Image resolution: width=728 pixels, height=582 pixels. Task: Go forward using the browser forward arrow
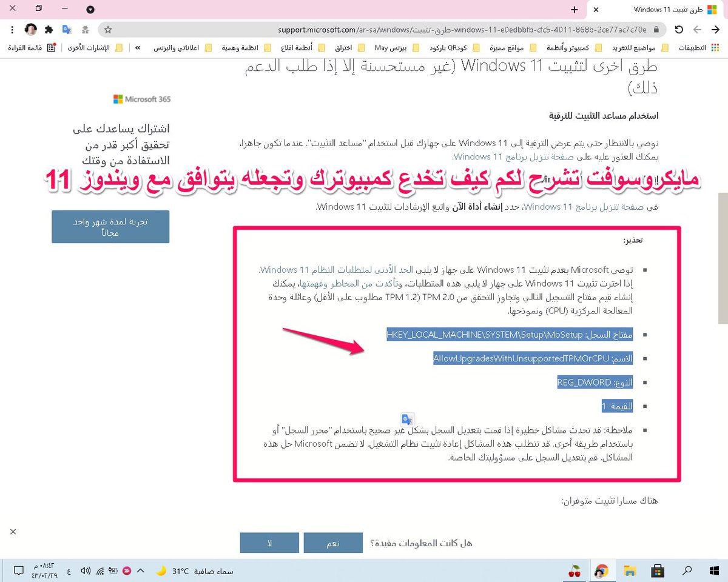698,29
